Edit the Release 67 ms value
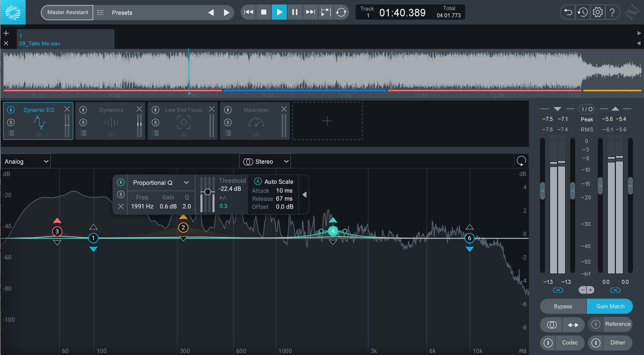This screenshot has width=644, height=355. [284, 199]
